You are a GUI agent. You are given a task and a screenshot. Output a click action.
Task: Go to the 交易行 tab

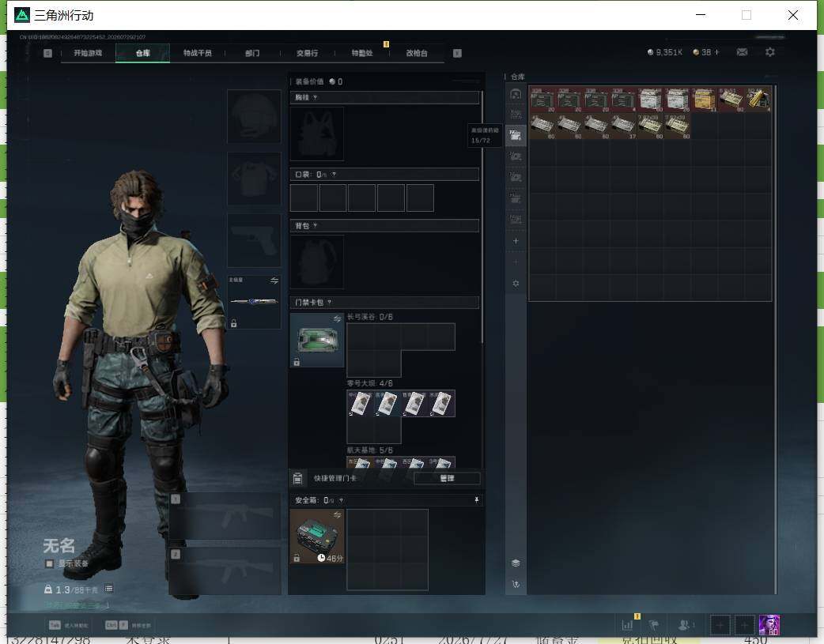[307, 53]
